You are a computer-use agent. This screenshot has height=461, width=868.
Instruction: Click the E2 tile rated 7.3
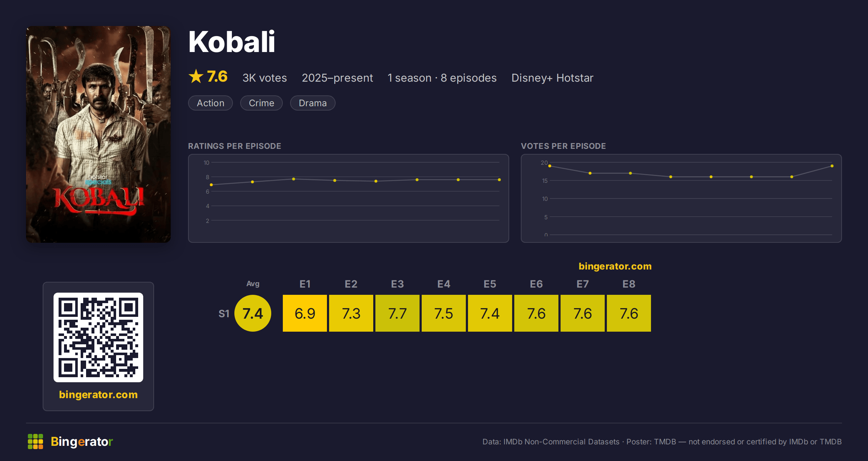coord(351,313)
